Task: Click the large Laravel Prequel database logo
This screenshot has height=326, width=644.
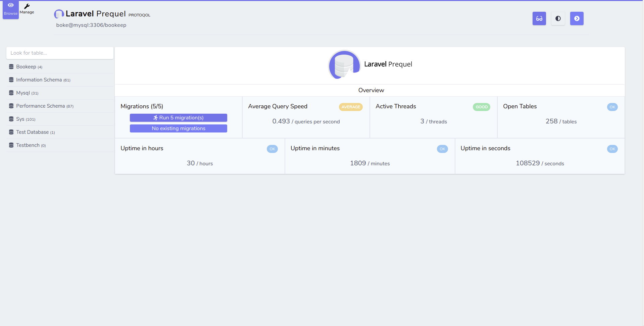Action: pos(344,65)
